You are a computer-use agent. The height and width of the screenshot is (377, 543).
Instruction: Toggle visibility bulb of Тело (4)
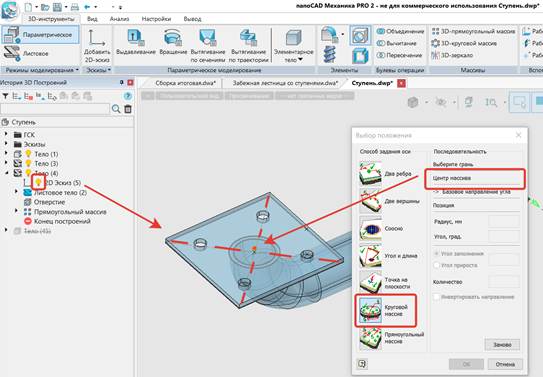28,172
